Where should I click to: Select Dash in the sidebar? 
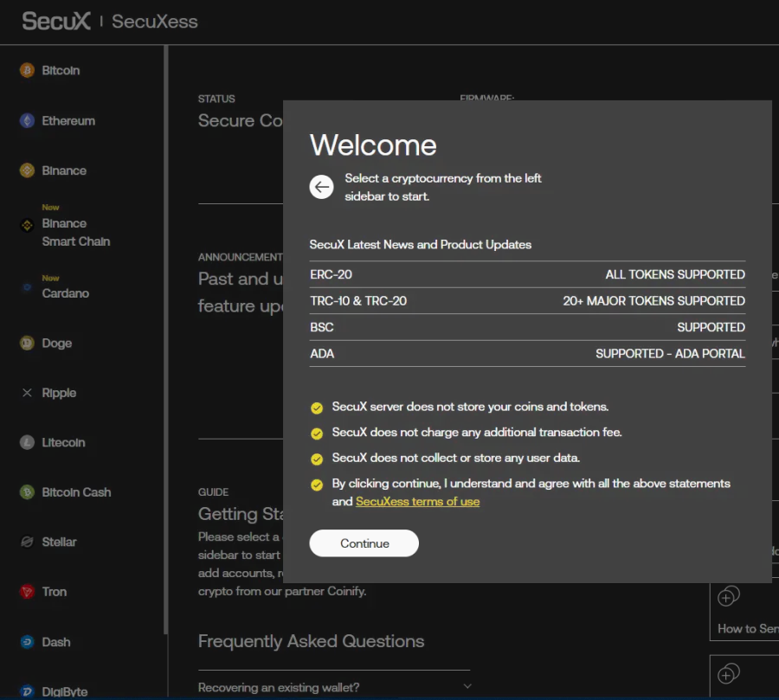[x=55, y=642]
